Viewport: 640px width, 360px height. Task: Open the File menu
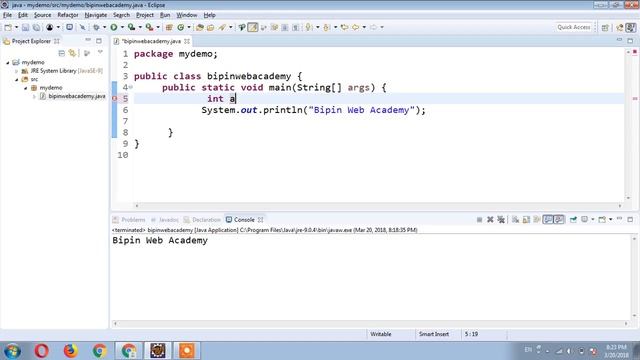coord(7,15)
